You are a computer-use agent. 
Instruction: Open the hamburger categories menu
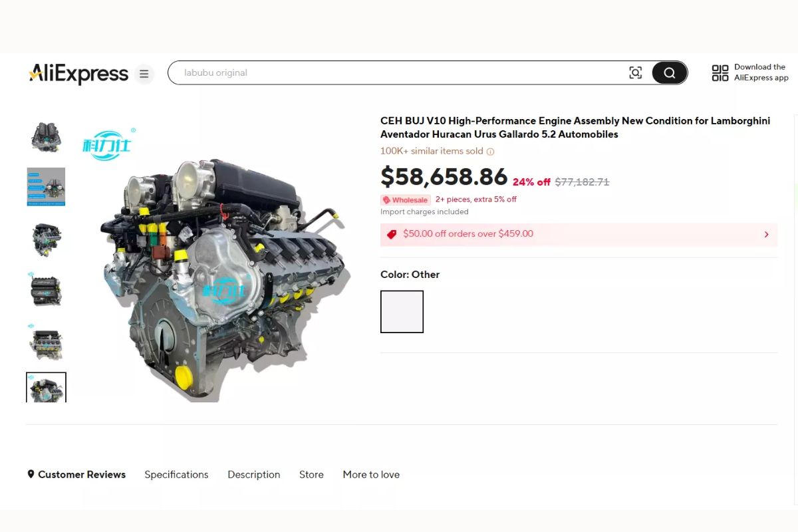[144, 74]
